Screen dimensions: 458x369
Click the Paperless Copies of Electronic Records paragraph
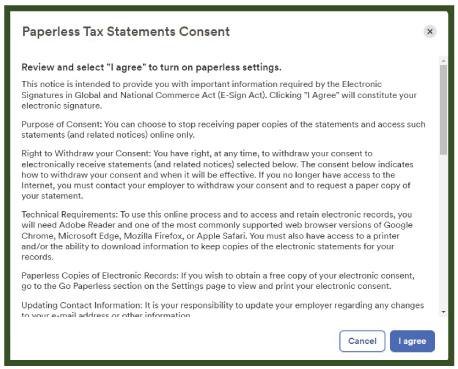[x=218, y=281]
